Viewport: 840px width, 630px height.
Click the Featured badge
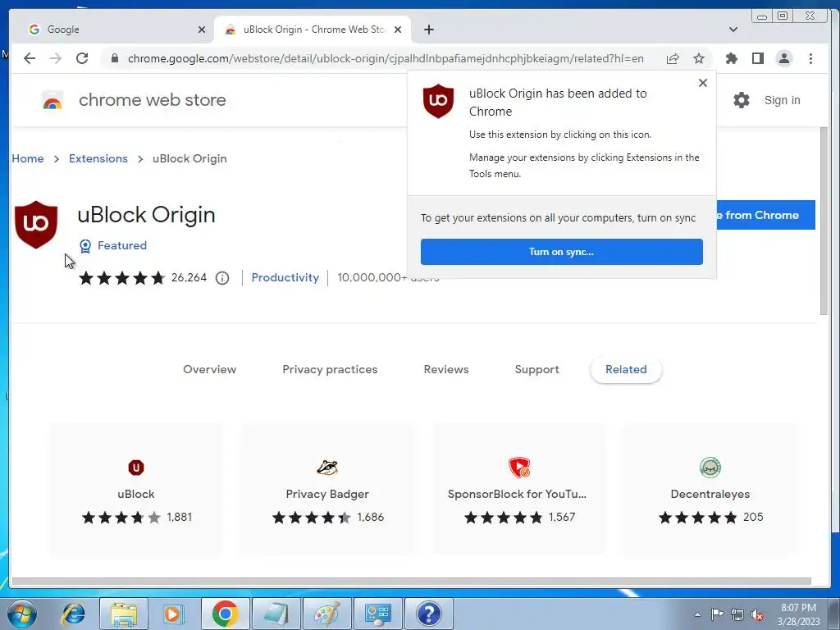[x=113, y=245]
